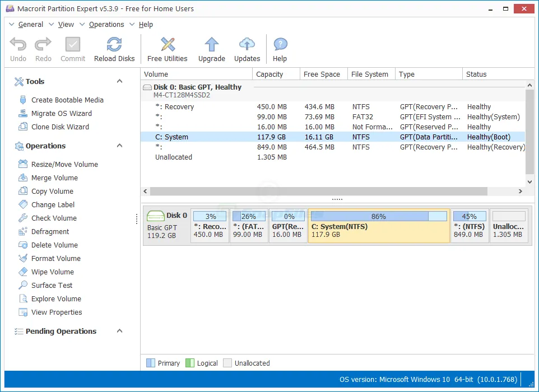Open the dropdown arrow before View
This screenshot has height=392, width=539.
click(51, 25)
